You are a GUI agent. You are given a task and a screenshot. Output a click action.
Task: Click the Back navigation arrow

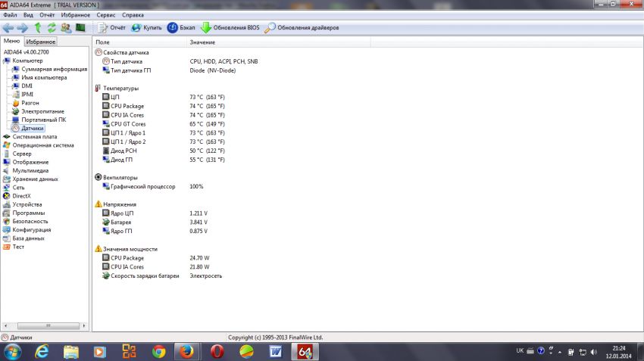[8, 28]
